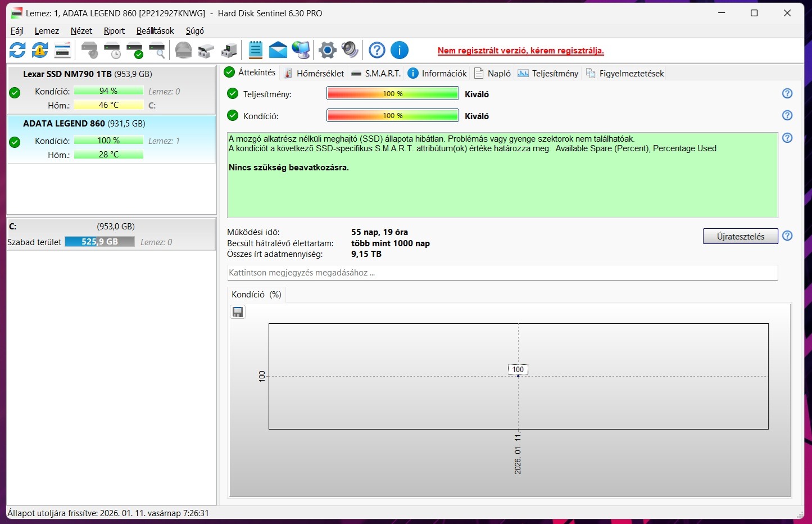The height and width of the screenshot is (524, 812).
Task: Select the C: partition entry
Action: [x=111, y=234]
